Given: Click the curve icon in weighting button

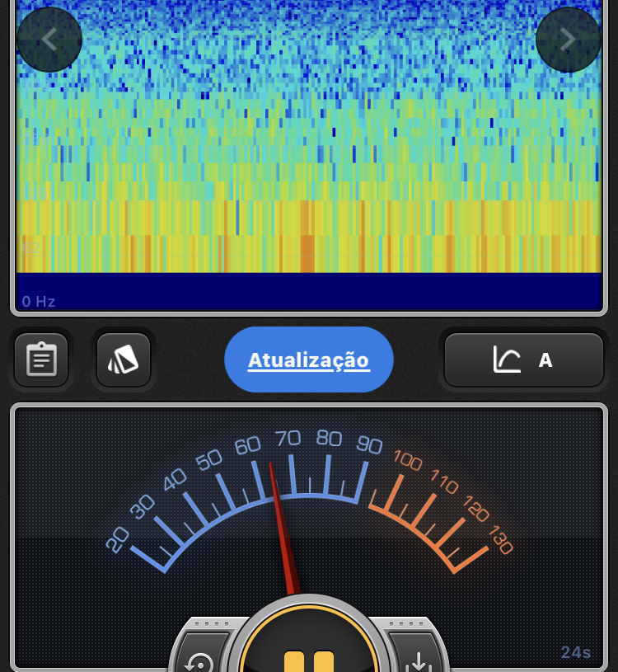Looking at the screenshot, I should [507, 359].
